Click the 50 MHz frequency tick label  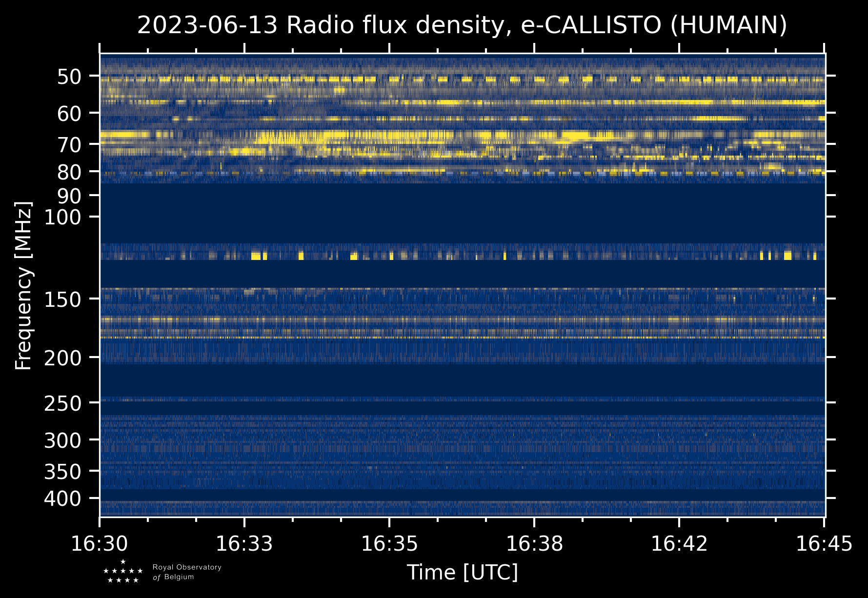tap(69, 77)
